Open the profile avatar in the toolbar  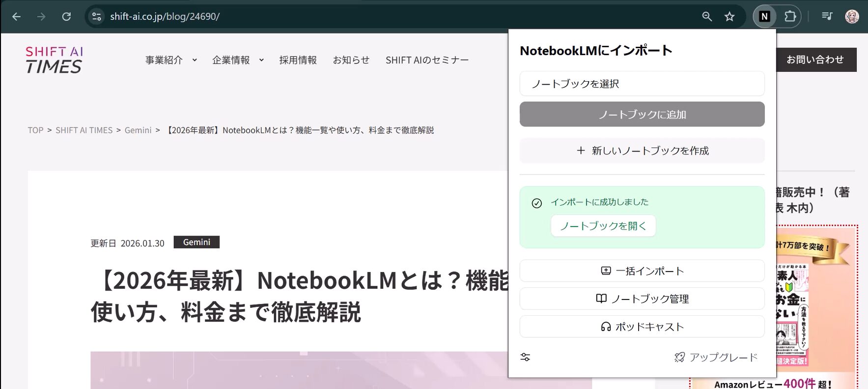(x=852, y=17)
